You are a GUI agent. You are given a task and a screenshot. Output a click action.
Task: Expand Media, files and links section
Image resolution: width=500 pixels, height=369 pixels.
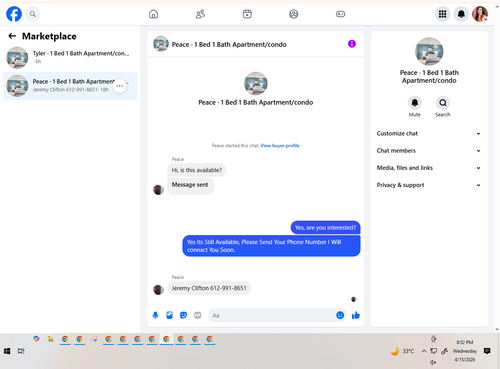pyautogui.click(x=429, y=168)
